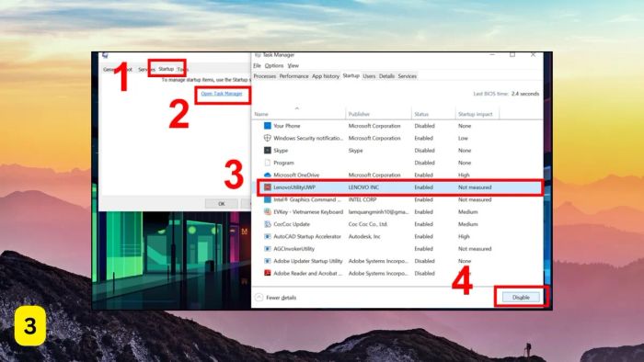Click the Skype startup entry icon
Image resolution: width=644 pixels, height=362 pixels.
tap(268, 150)
